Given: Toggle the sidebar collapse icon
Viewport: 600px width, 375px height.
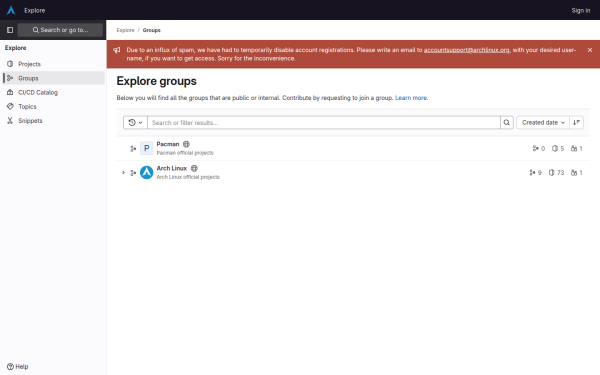Looking at the screenshot, I should tap(10, 30).
